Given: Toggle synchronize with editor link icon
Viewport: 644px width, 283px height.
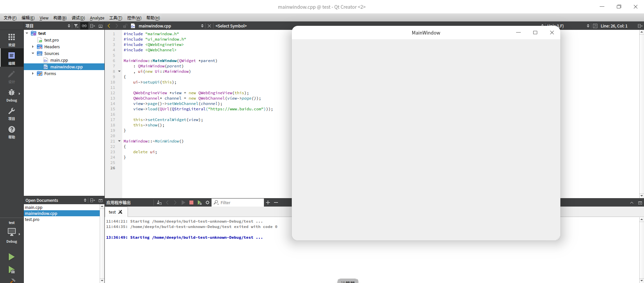Looking at the screenshot, I should click(84, 26).
